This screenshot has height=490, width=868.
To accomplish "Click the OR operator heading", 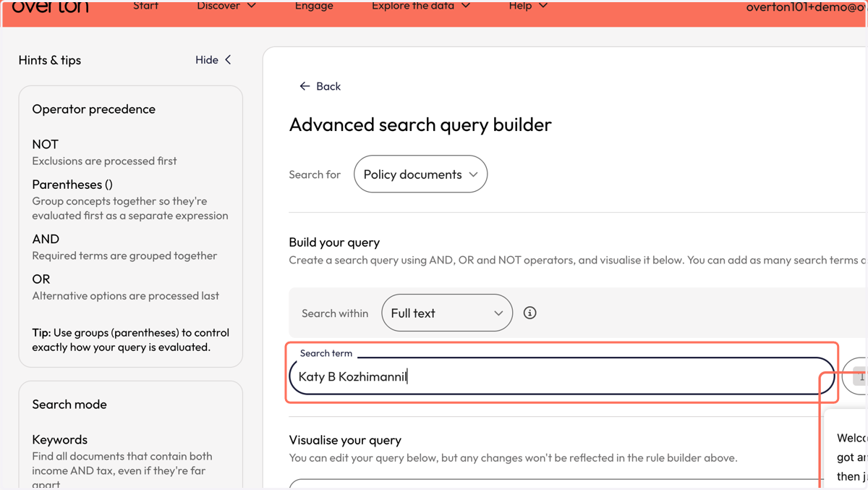I will 41,279.
